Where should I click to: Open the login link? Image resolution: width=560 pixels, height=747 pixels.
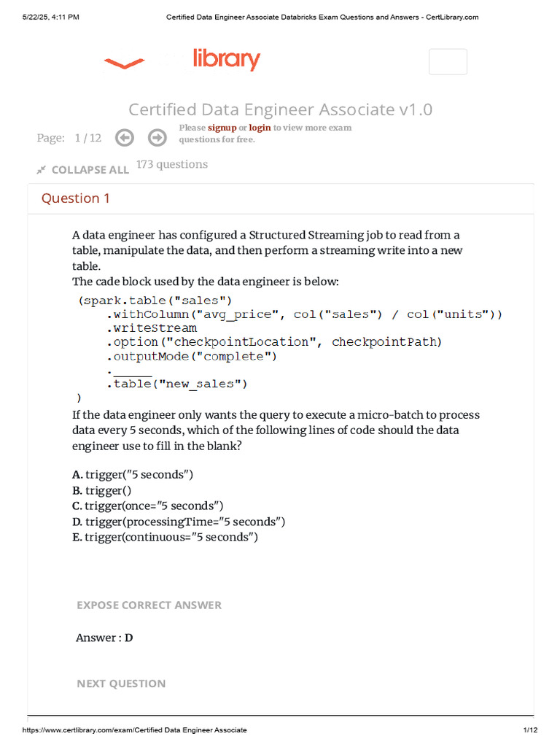coord(260,128)
